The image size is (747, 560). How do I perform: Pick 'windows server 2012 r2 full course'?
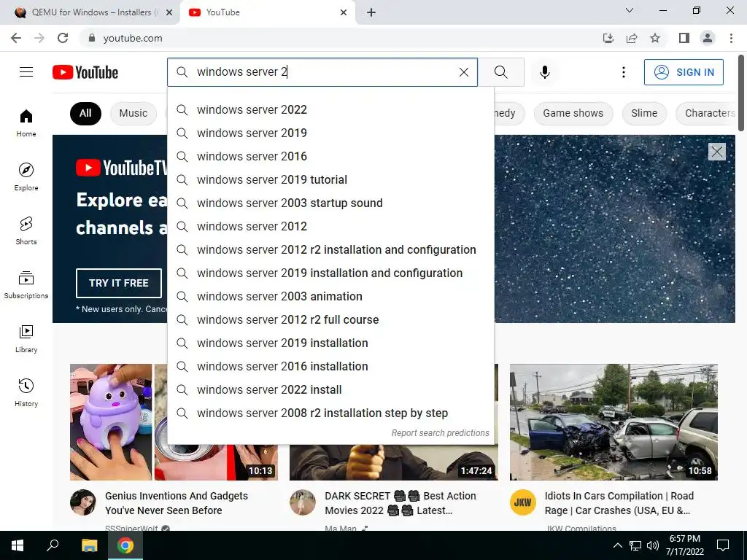(330, 319)
